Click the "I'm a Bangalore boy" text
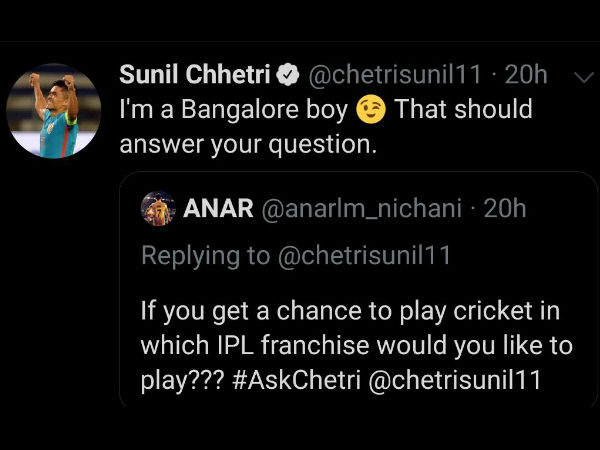Screen dimensions: 600x450 click(x=233, y=109)
